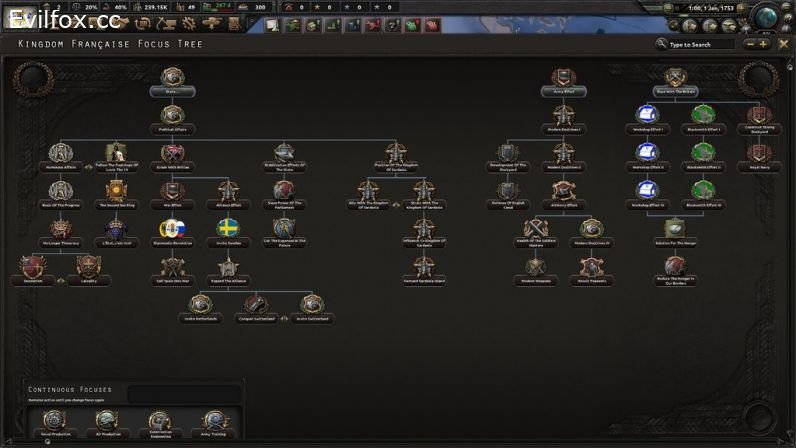Image resolution: width=796 pixels, height=448 pixels.
Task: Select the Conquer Switzerland focus
Action: 255,304
